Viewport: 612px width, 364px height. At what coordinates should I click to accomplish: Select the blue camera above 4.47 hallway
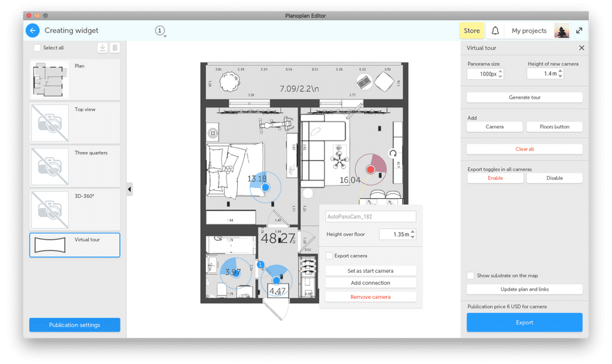click(x=276, y=280)
